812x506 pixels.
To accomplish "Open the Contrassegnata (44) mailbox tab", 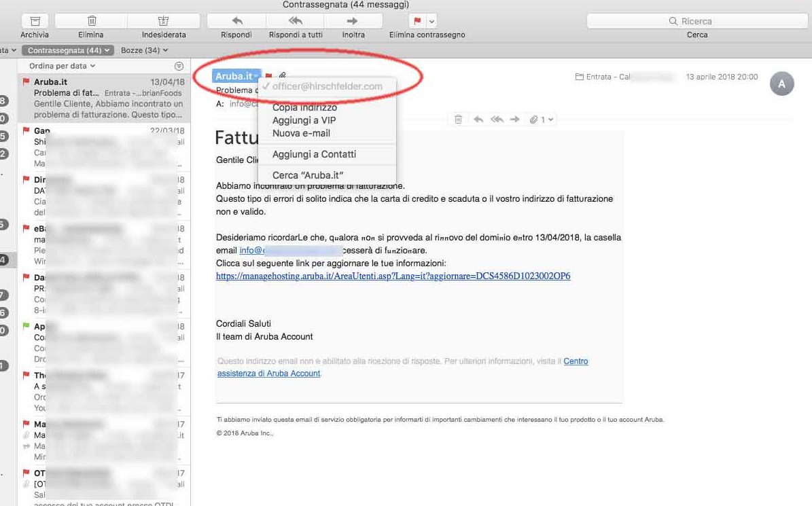I will tap(67, 50).
